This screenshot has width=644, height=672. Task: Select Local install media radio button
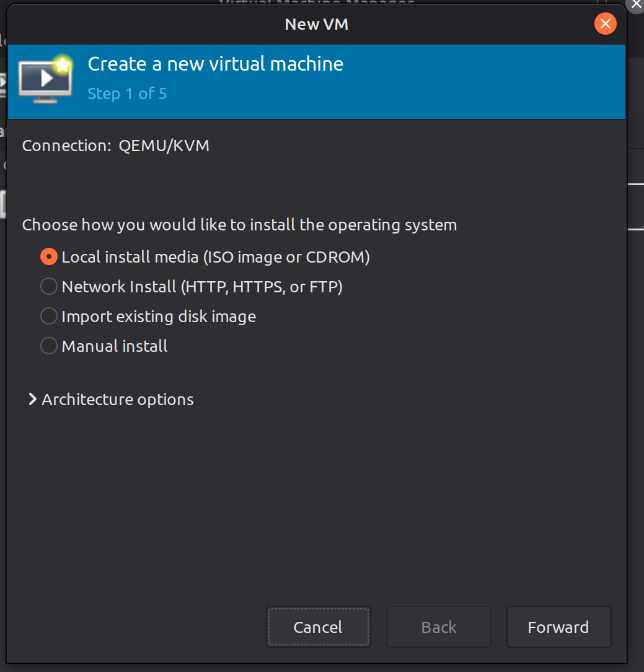pos(49,256)
